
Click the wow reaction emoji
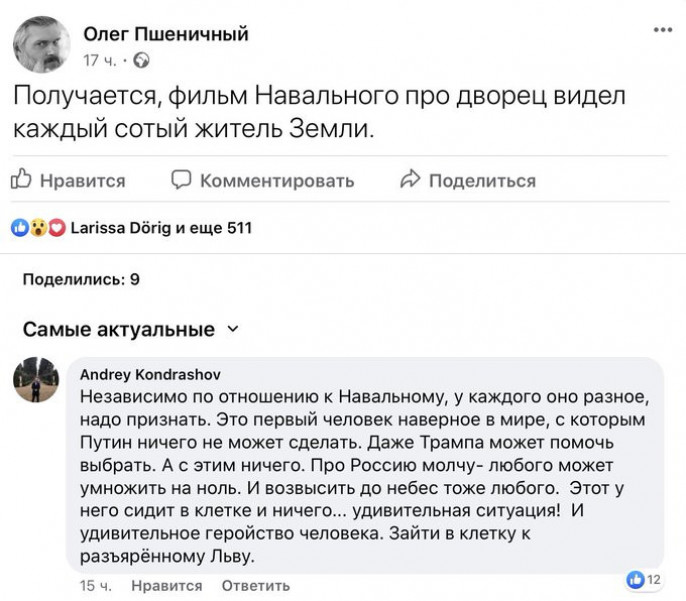point(37,228)
